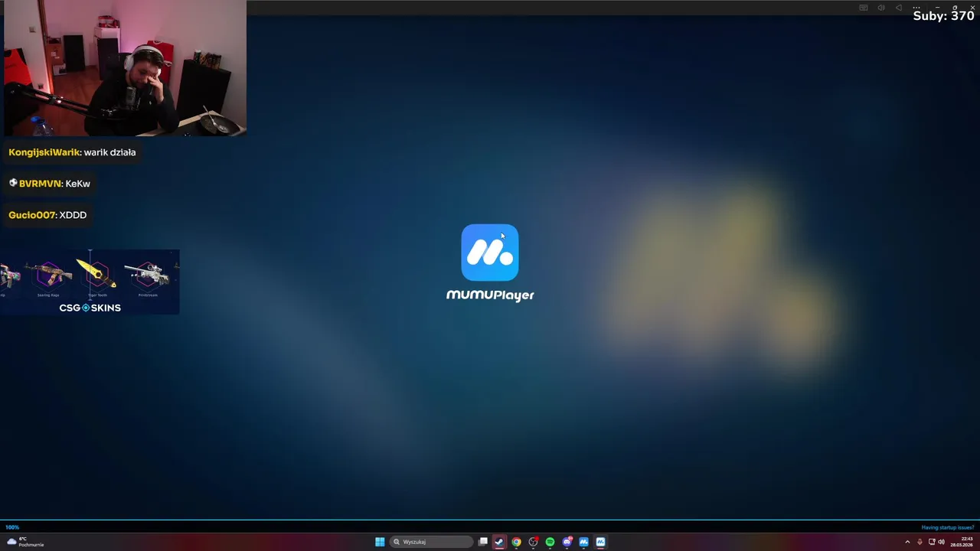
Task: Expand the hidden system tray icons chevron
Action: [907, 542]
